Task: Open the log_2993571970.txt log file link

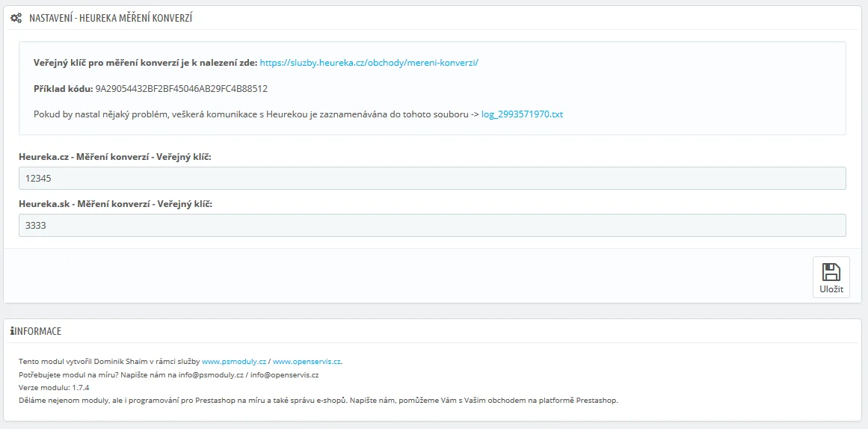Action: point(522,114)
